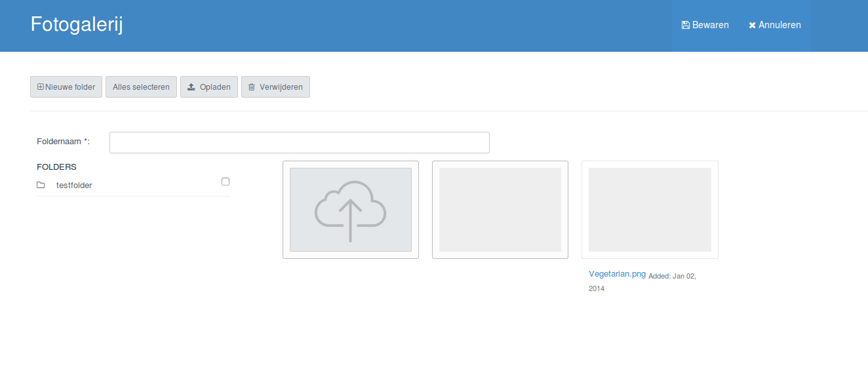This screenshot has width=868, height=392.
Task: Open the Opladen upload button
Action: (x=209, y=87)
